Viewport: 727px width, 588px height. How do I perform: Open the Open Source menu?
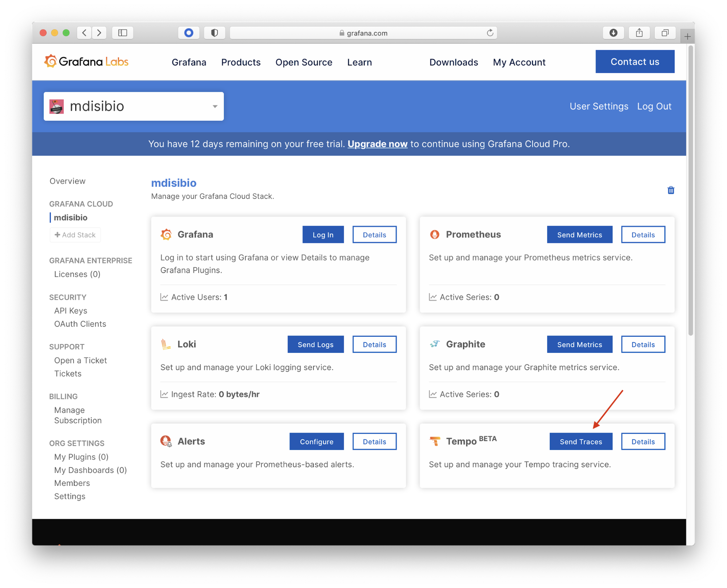click(x=304, y=62)
